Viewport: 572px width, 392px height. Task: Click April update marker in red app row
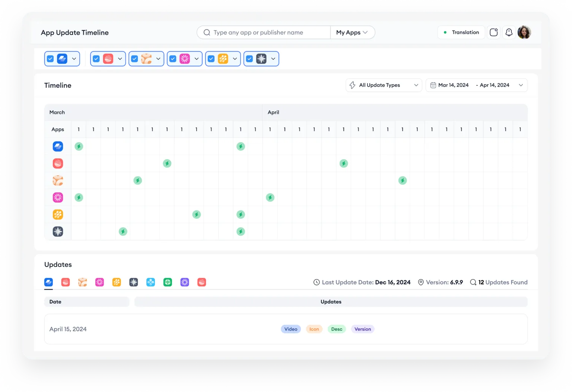tap(344, 163)
